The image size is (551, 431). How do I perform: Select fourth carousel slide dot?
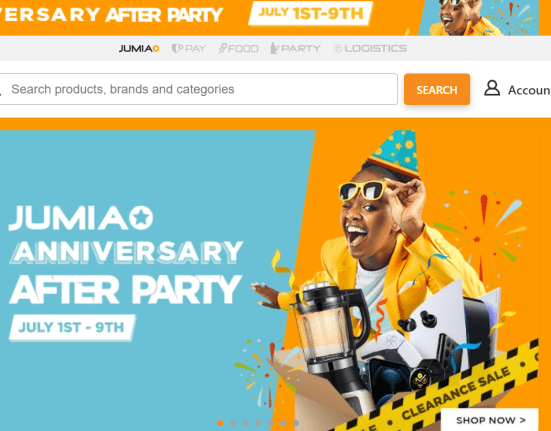[x=258, y=423]
